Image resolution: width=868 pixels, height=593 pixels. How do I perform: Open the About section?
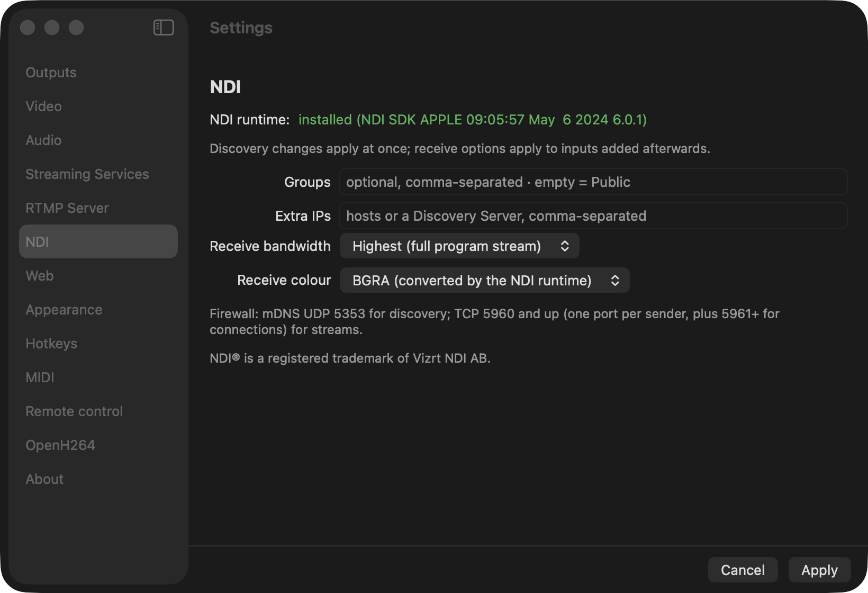pos(98,479)
